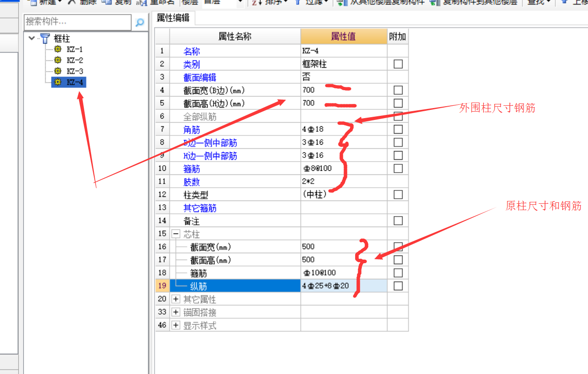
Task: Click the 类别 property name
Action: point(192,64)
